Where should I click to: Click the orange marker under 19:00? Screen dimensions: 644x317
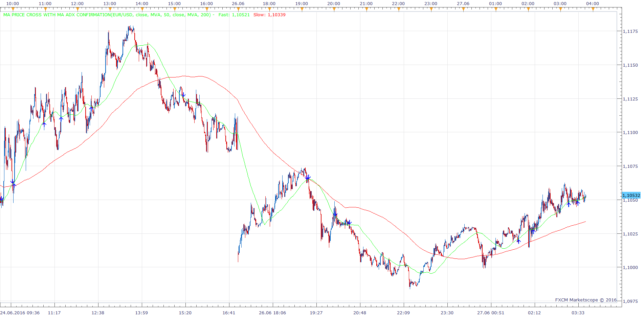(302, 9)
